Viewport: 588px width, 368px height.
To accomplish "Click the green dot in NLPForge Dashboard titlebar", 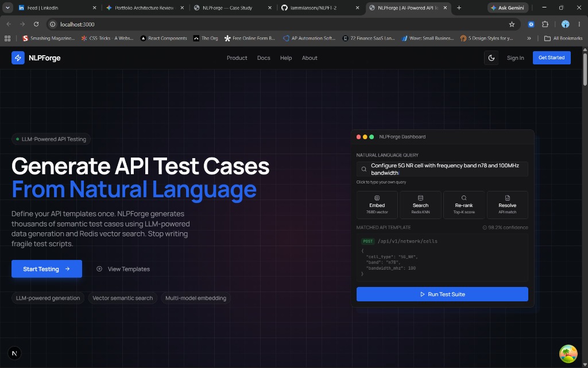I will pyautogui.click(x=372, y=137).
